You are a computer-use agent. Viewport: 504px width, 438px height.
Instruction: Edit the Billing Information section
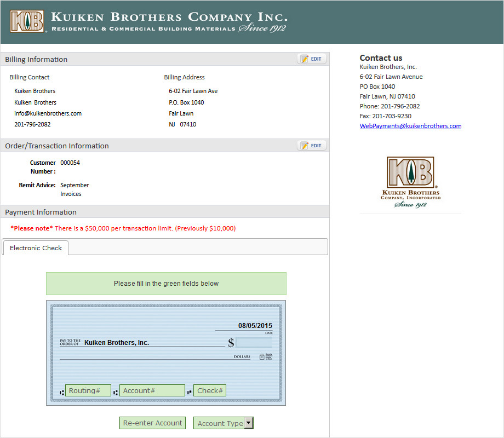(x=312, y=59)
